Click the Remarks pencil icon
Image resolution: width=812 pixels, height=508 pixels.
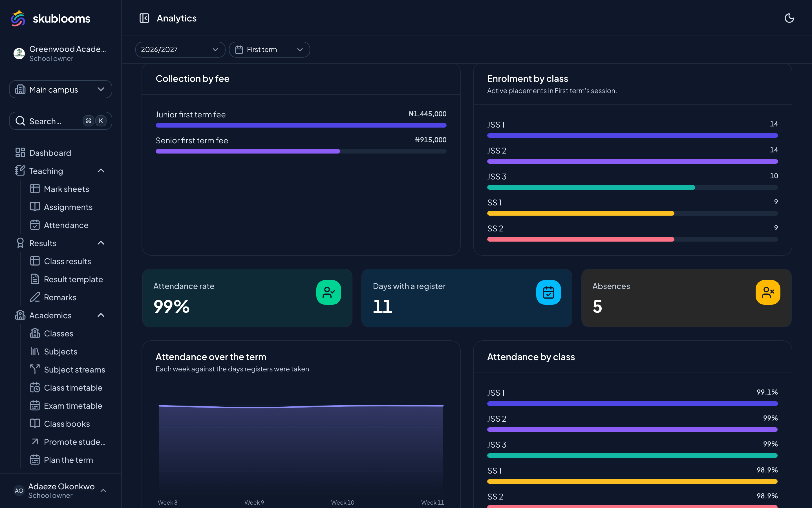[x=35, y=297]
